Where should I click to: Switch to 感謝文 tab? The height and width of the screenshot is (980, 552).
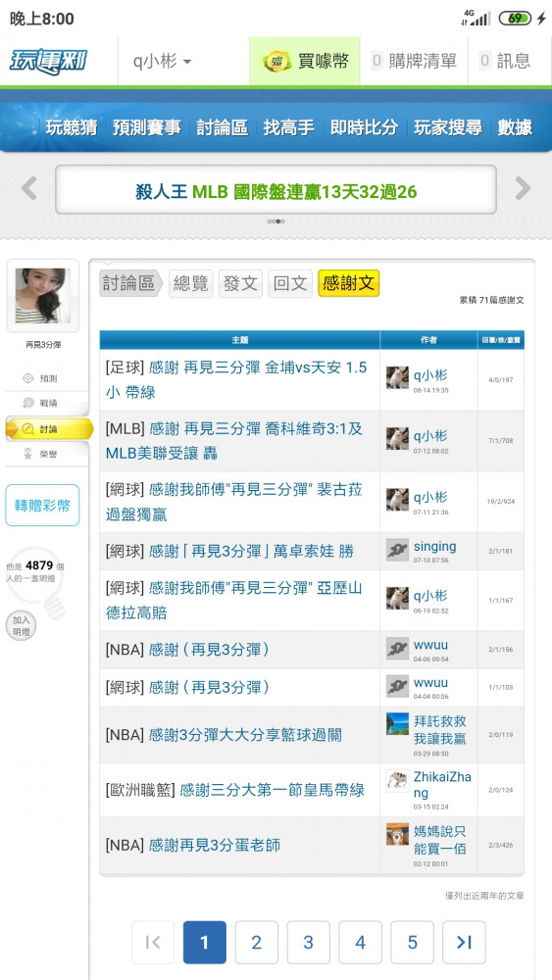348,284
